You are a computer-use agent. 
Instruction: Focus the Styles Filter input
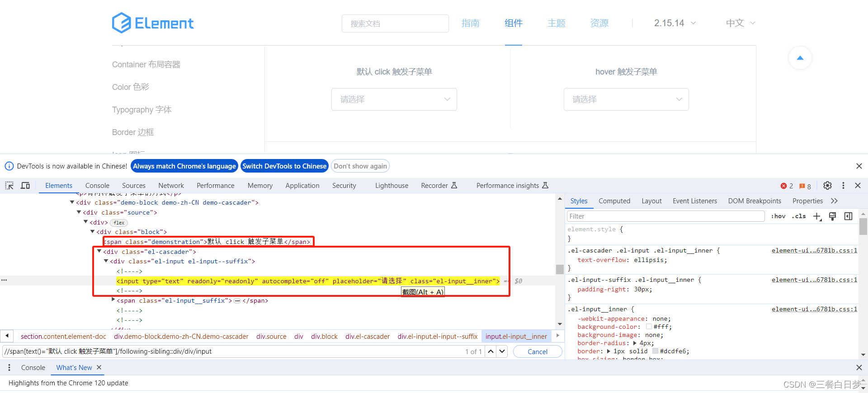(x=665, y=216)
